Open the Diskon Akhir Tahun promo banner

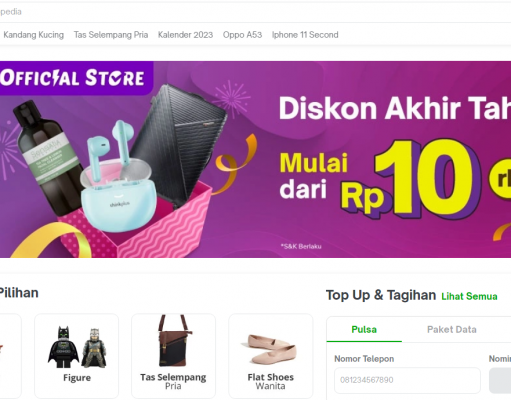(x=255, y=159)
